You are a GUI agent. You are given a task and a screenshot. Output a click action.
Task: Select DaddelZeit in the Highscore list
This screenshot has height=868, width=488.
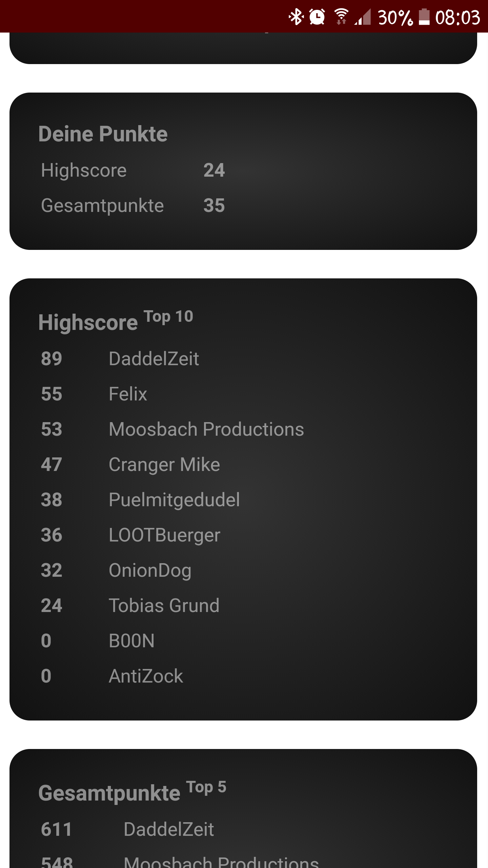coord(154,359)
